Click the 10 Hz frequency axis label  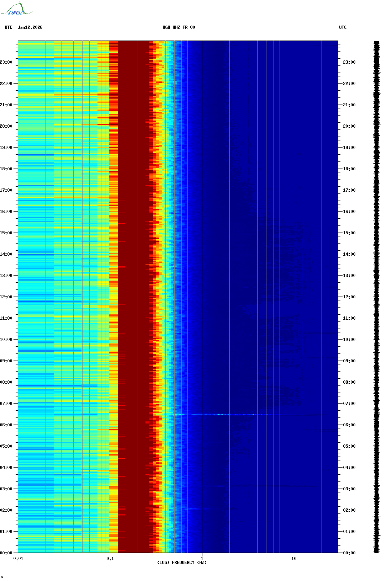[294, 559]
